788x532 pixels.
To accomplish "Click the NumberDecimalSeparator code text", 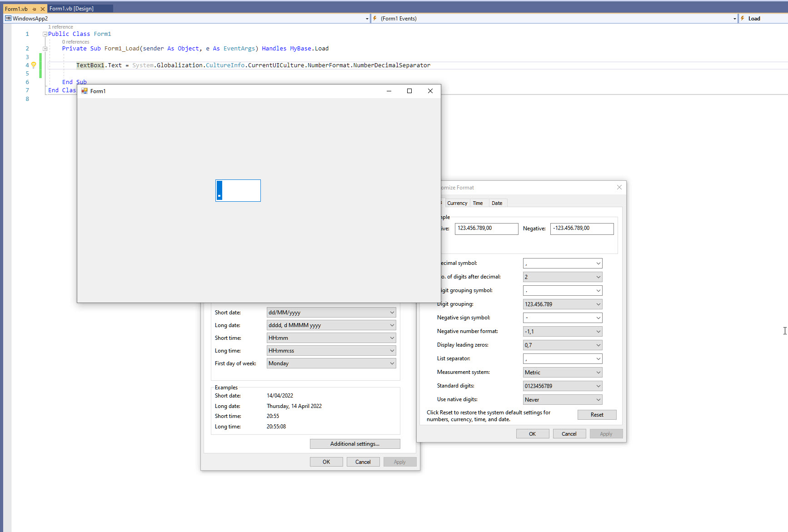I will [392, 65].
